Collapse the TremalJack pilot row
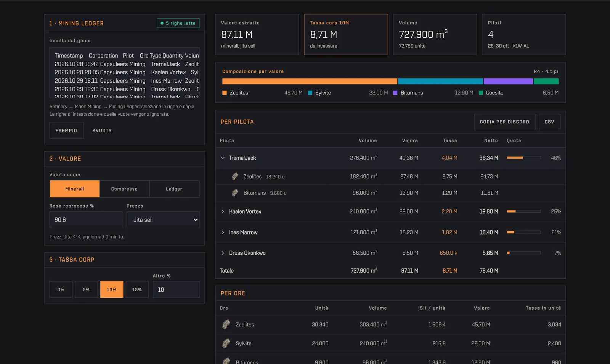The image size is (610, 364). click(x=223, y=158)
